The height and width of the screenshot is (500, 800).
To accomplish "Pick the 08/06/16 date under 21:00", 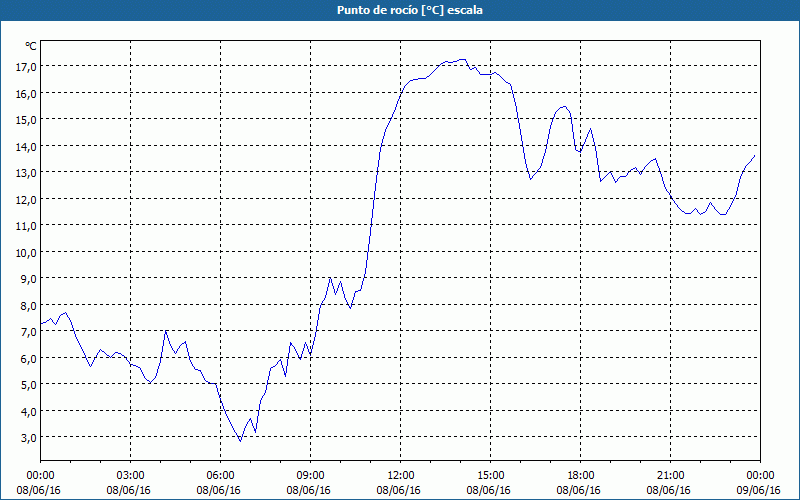I will [669, 490].
